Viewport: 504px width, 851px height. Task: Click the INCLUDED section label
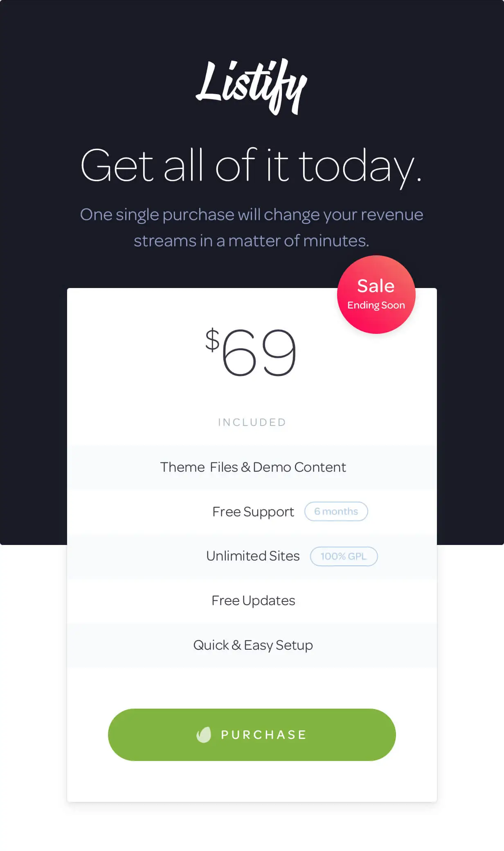[252, 422]
